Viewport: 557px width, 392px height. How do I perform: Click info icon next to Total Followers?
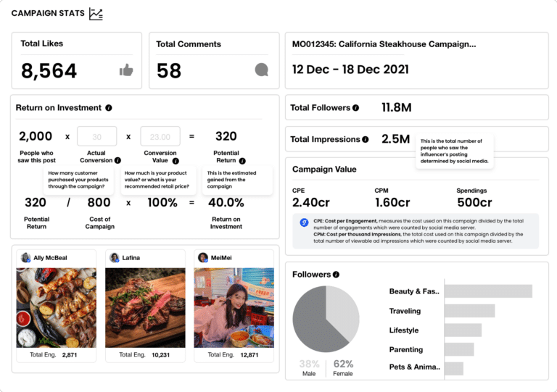tap(356, 108)
